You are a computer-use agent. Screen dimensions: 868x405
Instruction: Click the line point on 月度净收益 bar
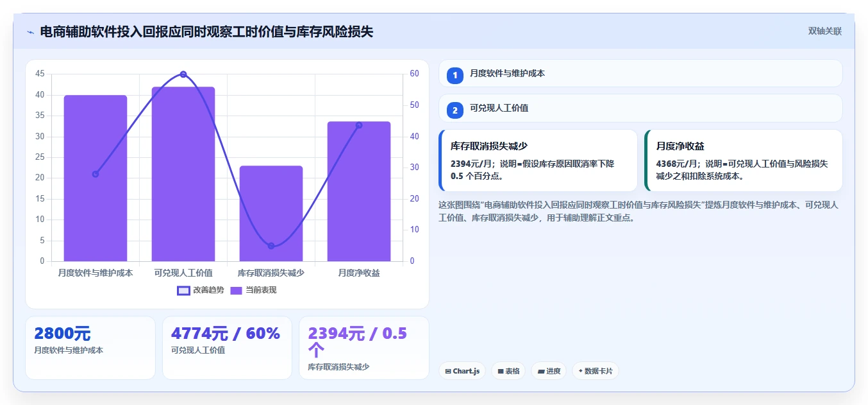(x=359, y=125)
